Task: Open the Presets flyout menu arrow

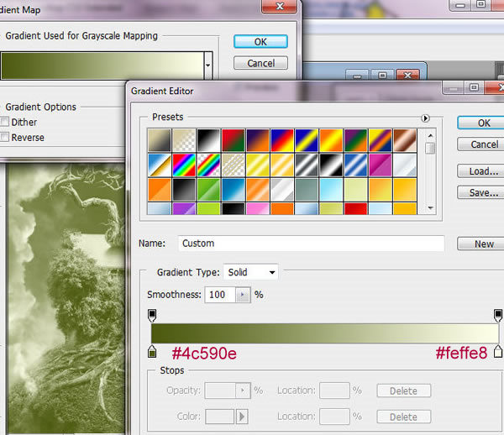Action: pyautogui.click(x=425, y=118)
